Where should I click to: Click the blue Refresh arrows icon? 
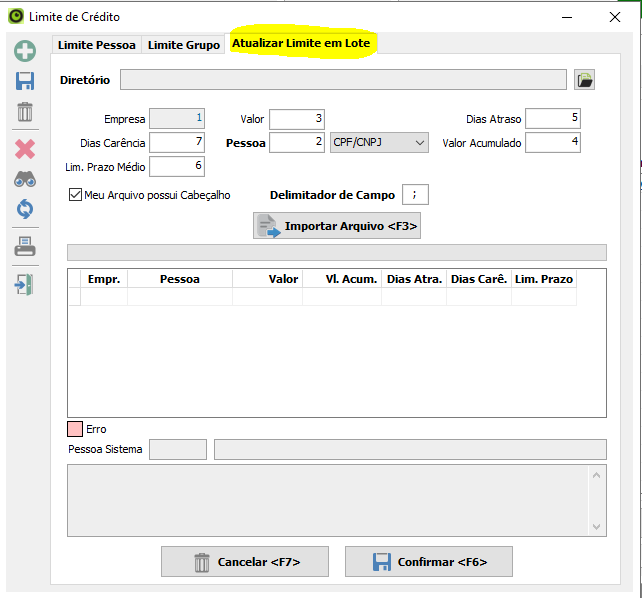(x=25, y=209)
